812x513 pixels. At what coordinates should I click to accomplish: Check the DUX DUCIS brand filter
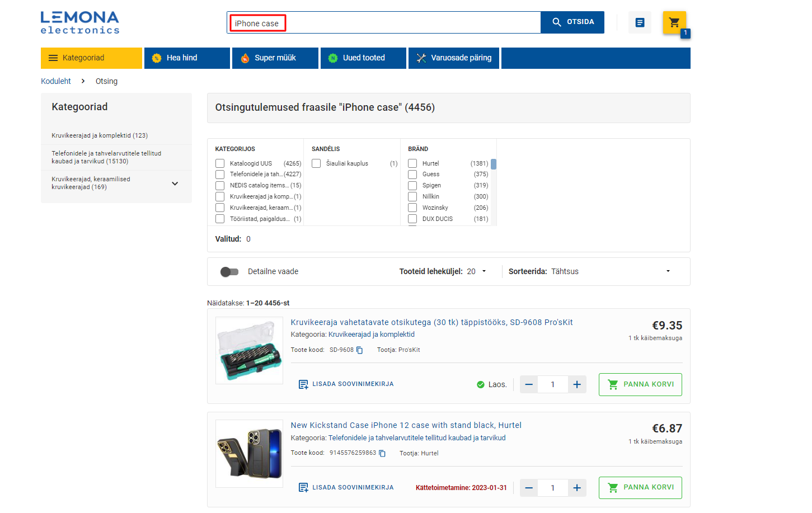[412, 219]
